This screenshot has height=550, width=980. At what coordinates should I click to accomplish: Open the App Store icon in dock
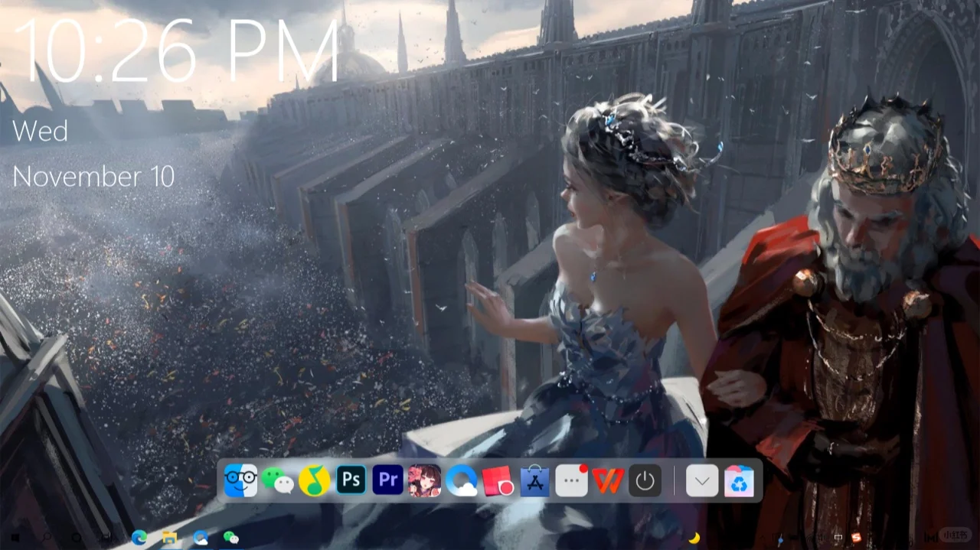click(534, 480)
